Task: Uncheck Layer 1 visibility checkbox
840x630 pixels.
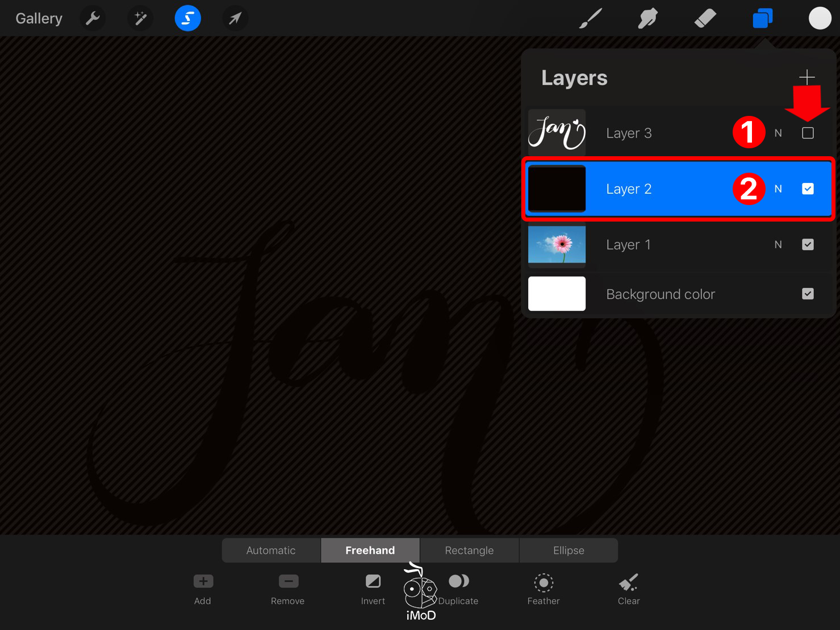Action: pos(808,244)
